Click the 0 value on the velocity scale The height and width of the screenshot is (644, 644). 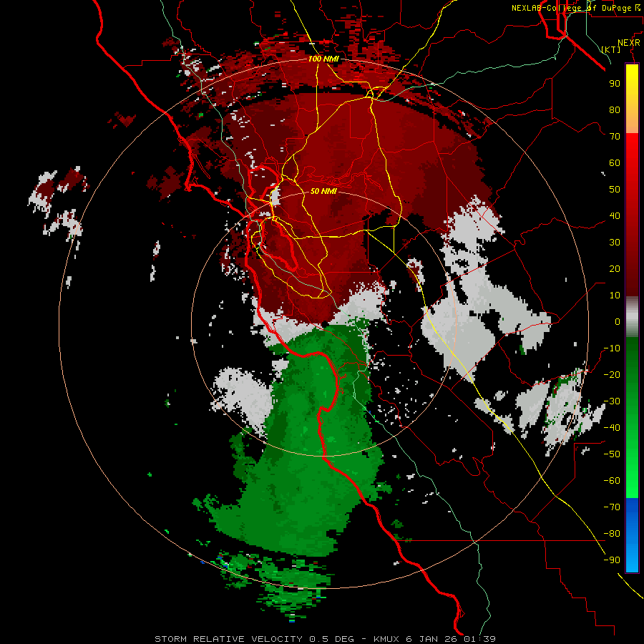(618, 321)
